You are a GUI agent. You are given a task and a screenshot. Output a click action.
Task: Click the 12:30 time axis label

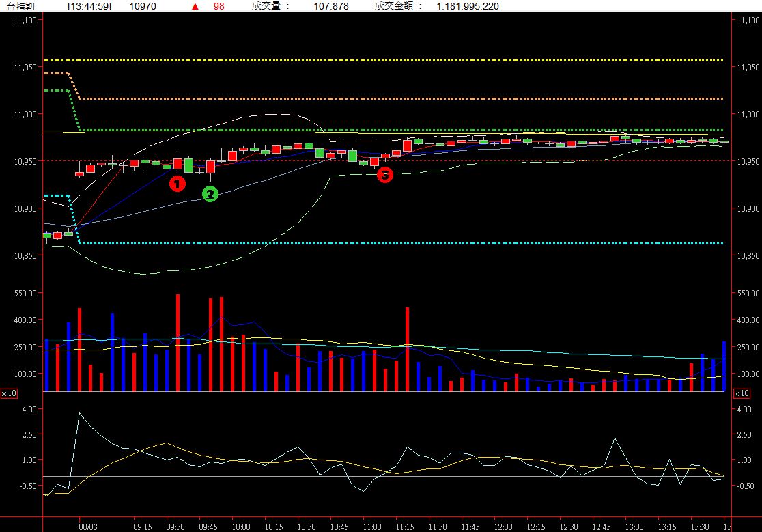569,527
